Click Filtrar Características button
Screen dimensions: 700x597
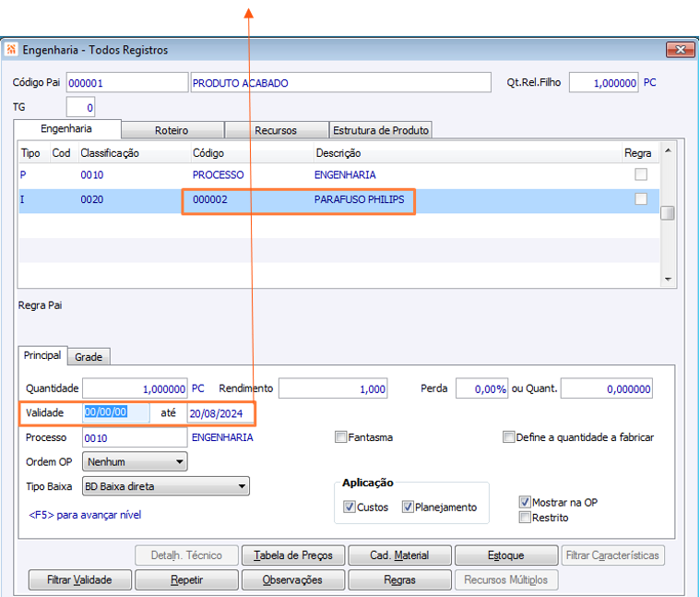613,555
